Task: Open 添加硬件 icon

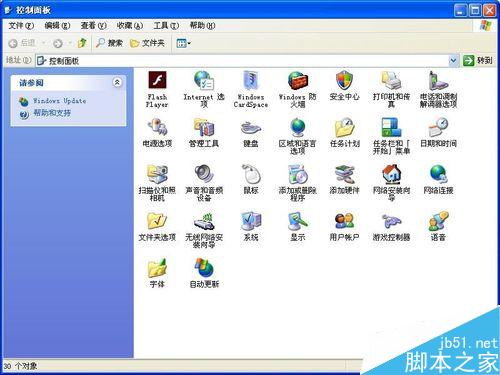Action: (344, 174)
